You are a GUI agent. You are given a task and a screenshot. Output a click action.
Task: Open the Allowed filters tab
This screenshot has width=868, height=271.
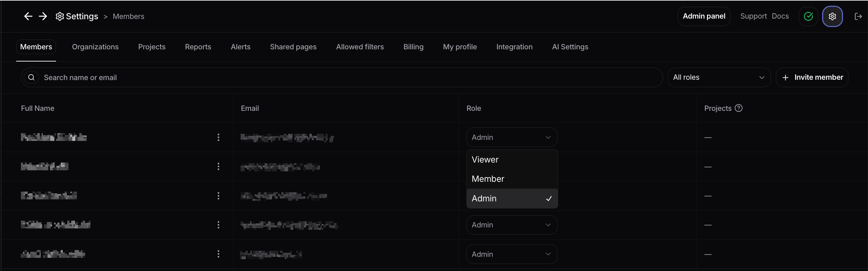[360, 47]
